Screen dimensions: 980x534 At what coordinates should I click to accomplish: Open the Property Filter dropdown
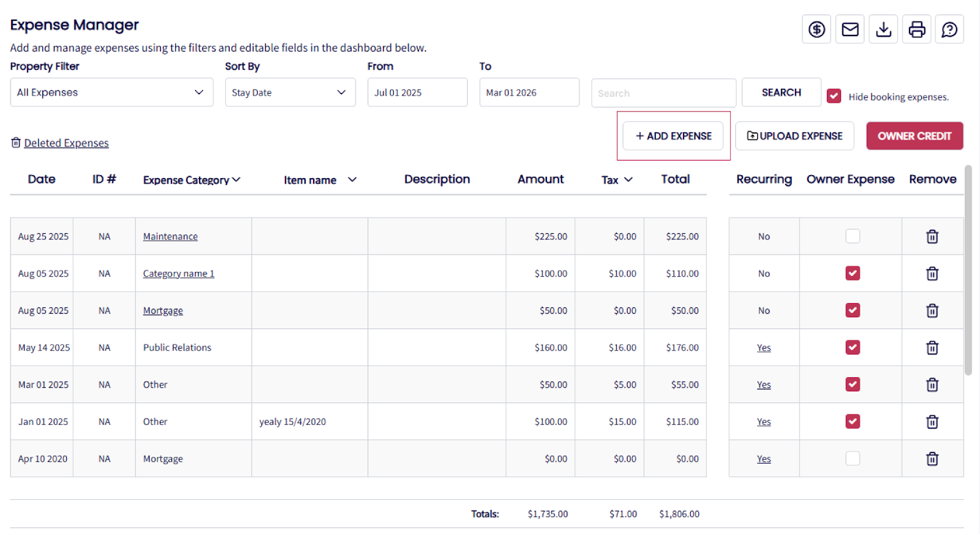tap(111, 92)
